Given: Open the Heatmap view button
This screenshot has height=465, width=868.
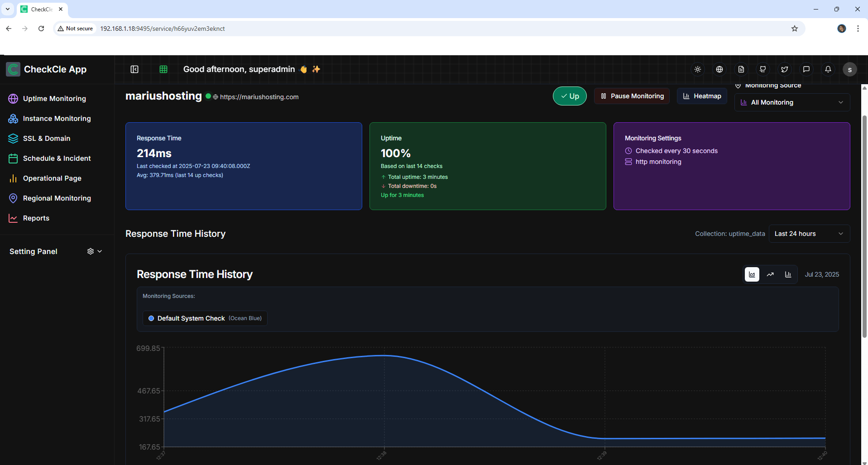Looking at the screenshot, I should [x=702, y=96].
